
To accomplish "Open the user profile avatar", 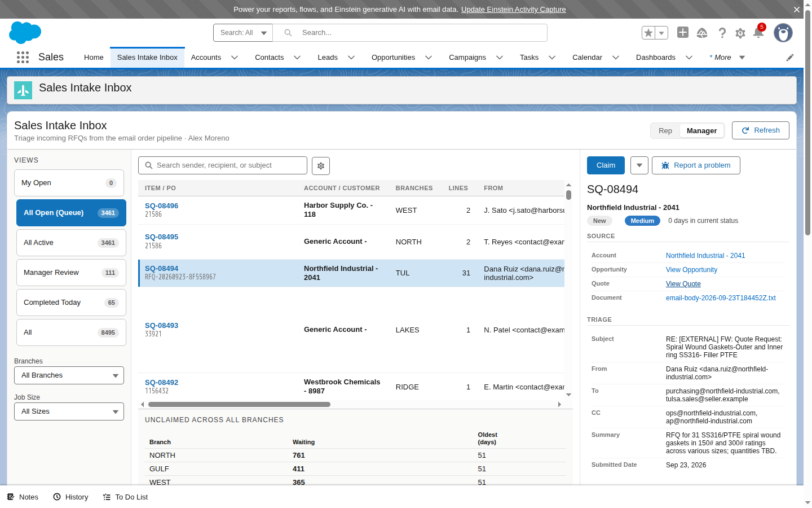I will (x=783, y=33).
